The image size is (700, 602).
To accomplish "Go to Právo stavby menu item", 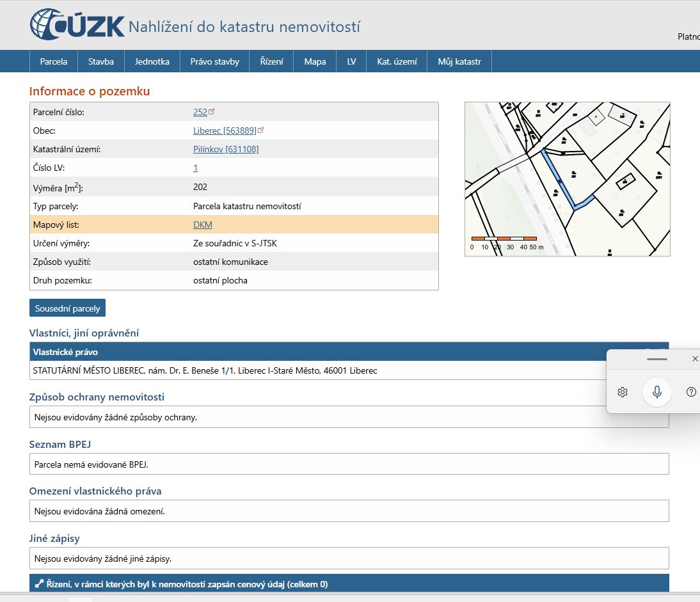I will [x=214, y=61].
